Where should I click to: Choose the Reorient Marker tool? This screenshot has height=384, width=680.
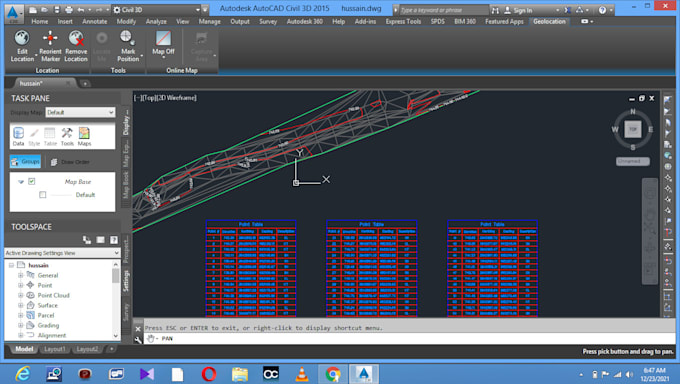[50, 46]
